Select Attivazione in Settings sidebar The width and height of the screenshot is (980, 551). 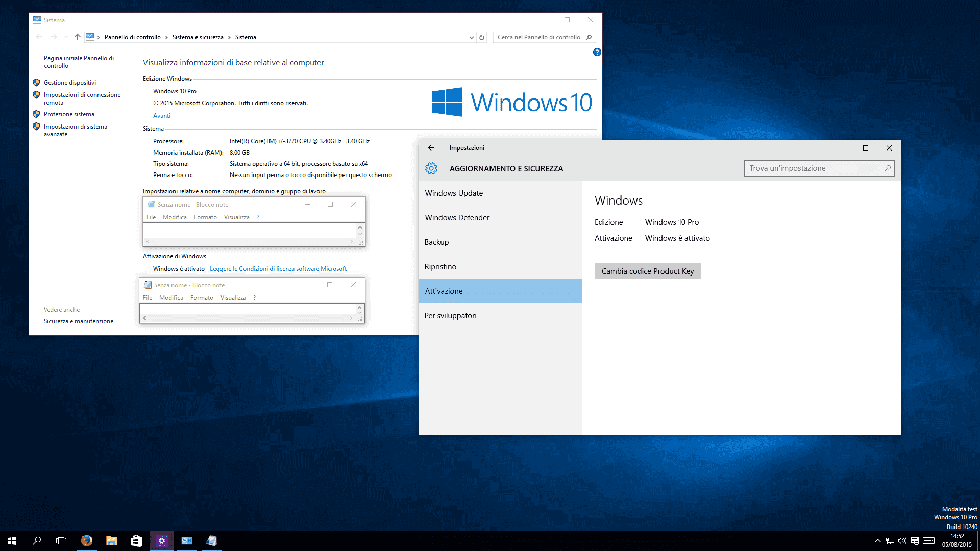tap(501, 291)
